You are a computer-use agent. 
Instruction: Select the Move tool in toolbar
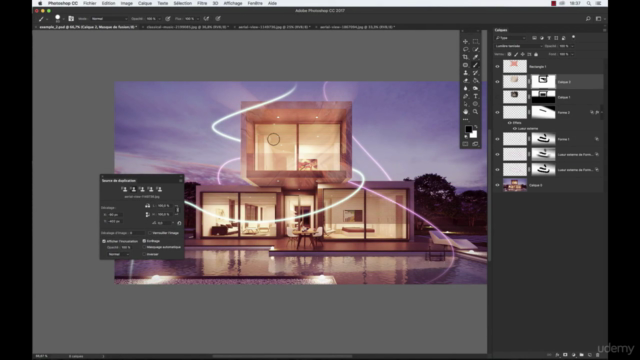tap(465, 42)
